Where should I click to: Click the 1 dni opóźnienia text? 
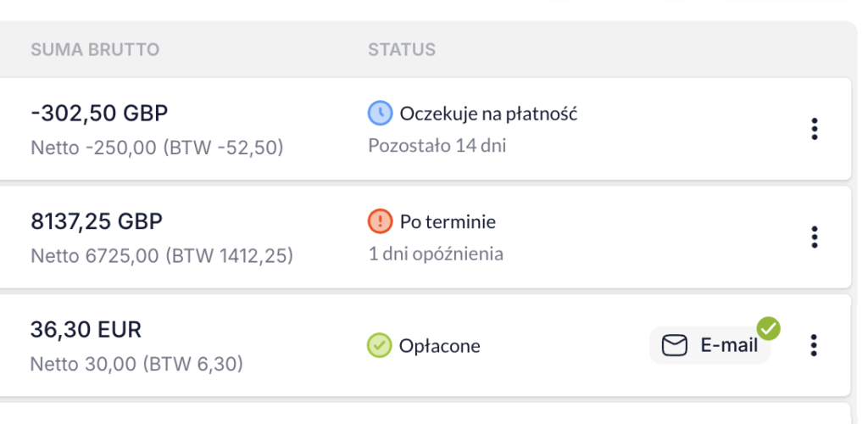tap(436, 254)
